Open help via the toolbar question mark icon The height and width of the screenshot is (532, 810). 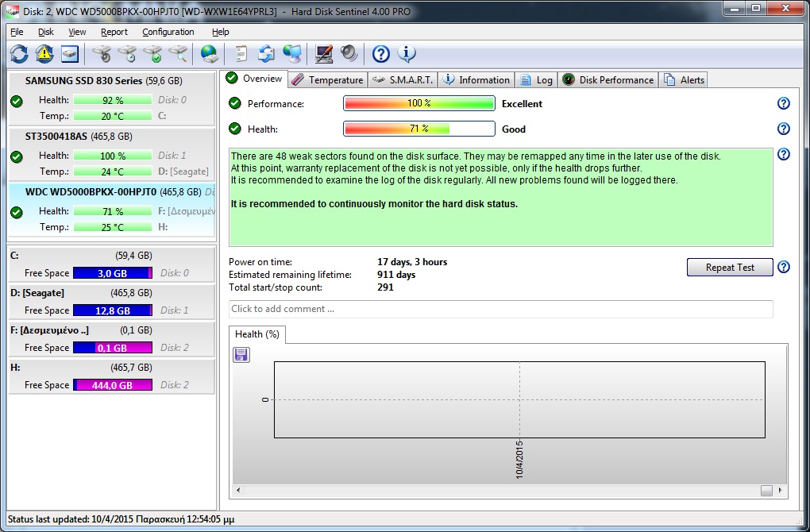tap(380, 54)
